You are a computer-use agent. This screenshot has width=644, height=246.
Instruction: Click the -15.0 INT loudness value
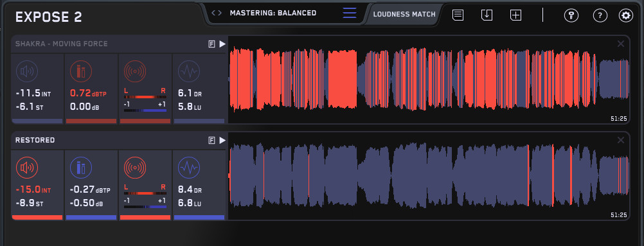(33, 190)
